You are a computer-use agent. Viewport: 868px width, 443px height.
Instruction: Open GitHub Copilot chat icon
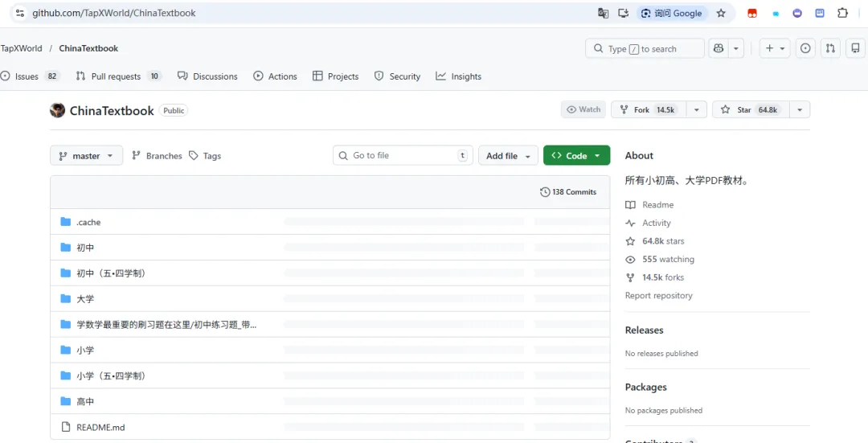click(719, 49)
